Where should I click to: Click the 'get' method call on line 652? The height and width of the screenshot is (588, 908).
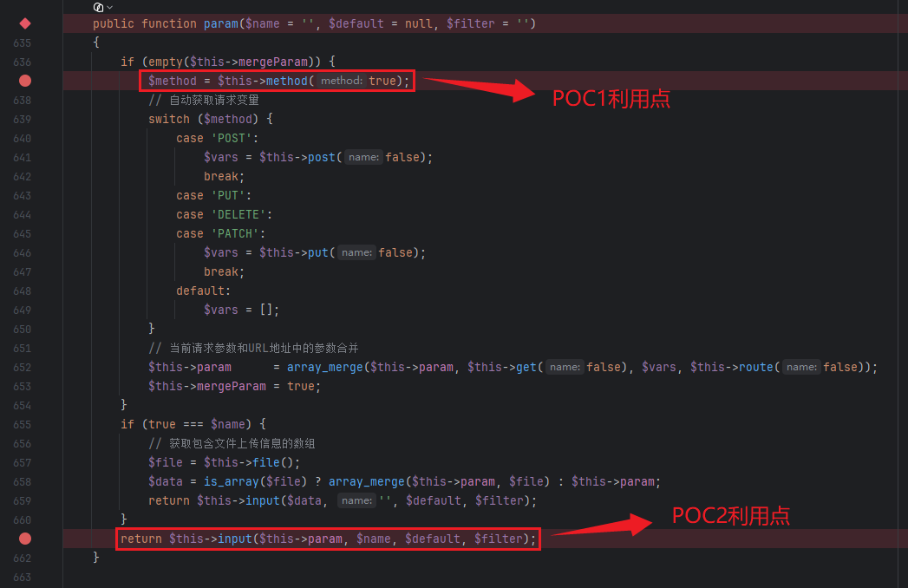(x=526, y=367)
